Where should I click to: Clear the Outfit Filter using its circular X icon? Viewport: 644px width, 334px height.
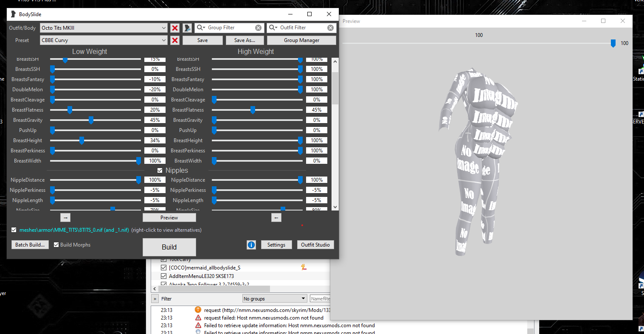(x=330, y=28)
